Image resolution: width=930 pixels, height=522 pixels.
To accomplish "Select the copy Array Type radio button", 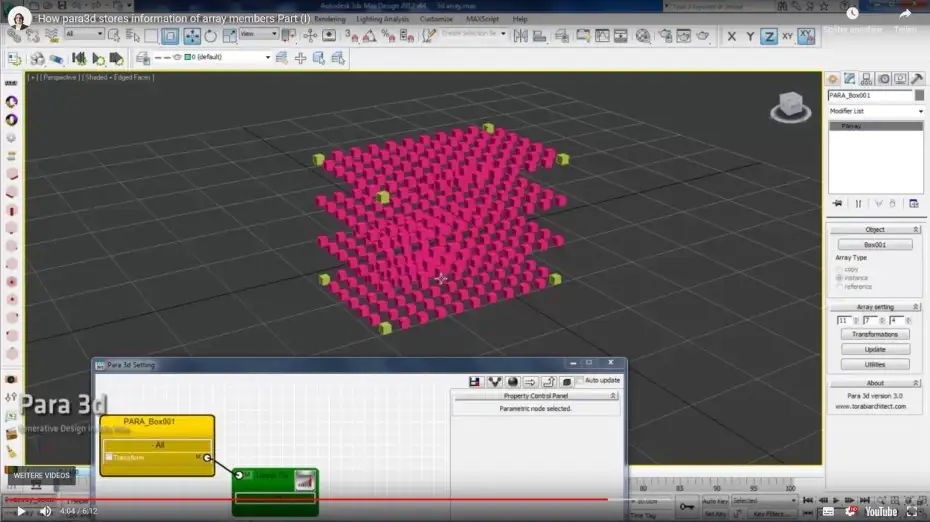I will pos(839,269).
